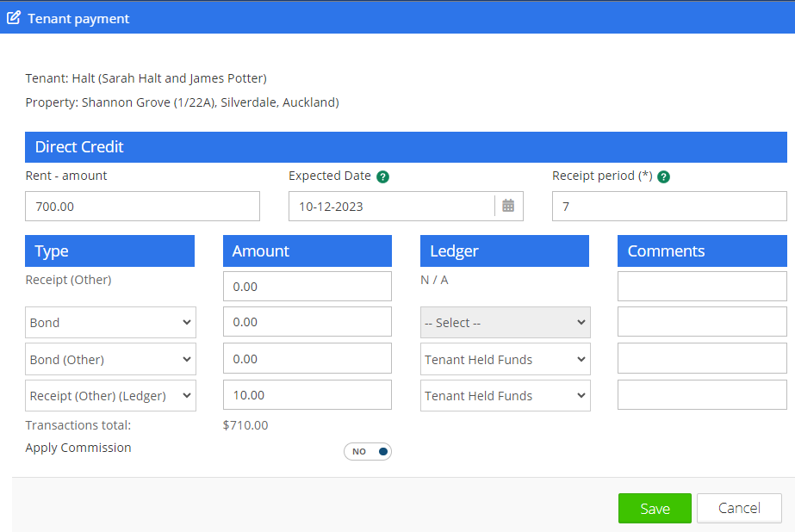Click the amount field containing 10.00

click(x=307, y=395)
